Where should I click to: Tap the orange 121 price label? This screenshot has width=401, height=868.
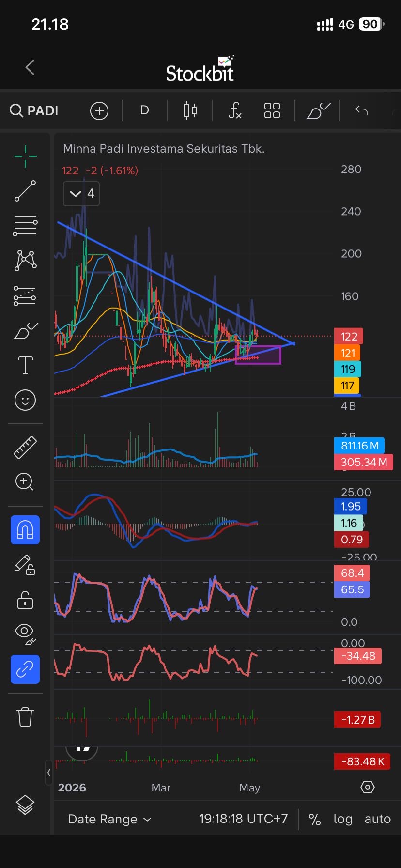point(348,353)
